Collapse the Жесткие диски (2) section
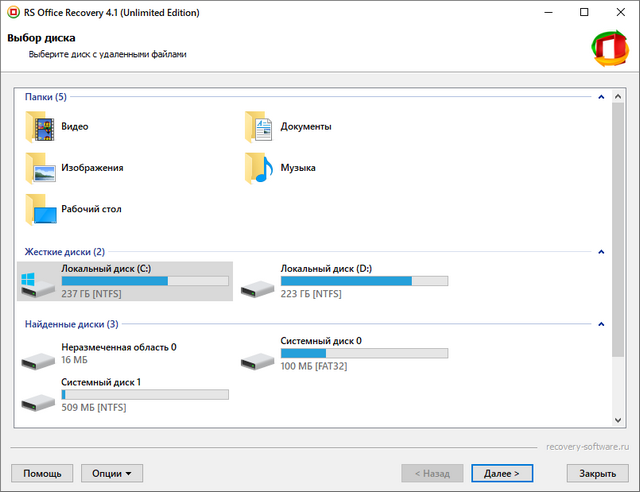 pyautogui.click(x=601, y=252)
